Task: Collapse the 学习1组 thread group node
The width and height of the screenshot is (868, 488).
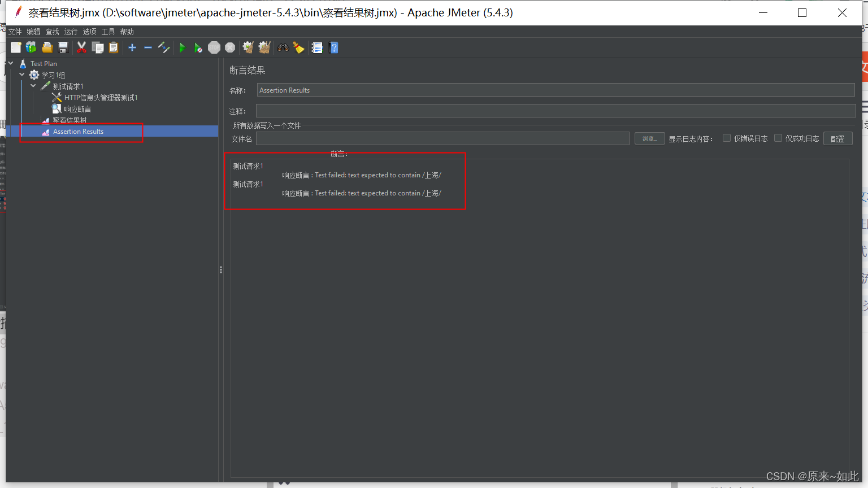Action: pos(22,75)
